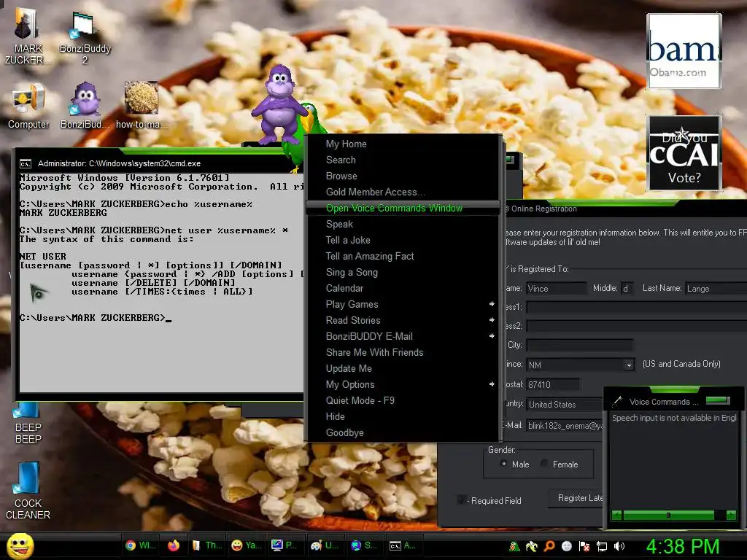Open the Province NM dropdown
This screenshot has height=560, width=747.
[x=629, y=365]
